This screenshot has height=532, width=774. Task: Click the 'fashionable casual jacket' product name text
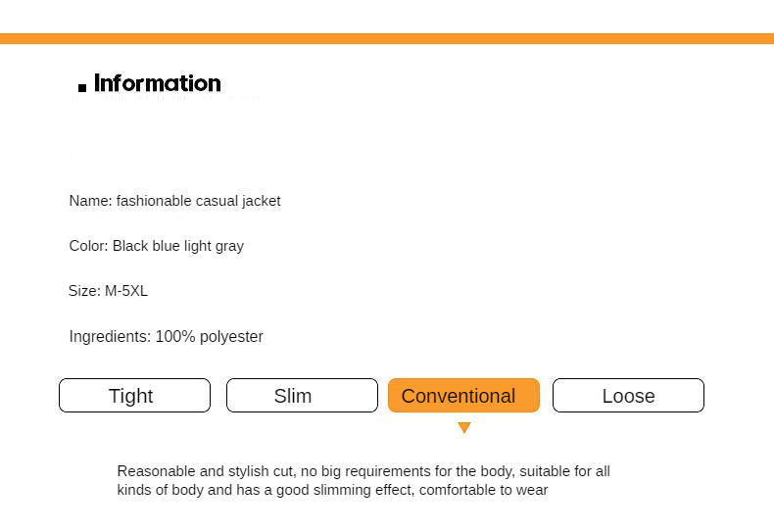point(199,202)
